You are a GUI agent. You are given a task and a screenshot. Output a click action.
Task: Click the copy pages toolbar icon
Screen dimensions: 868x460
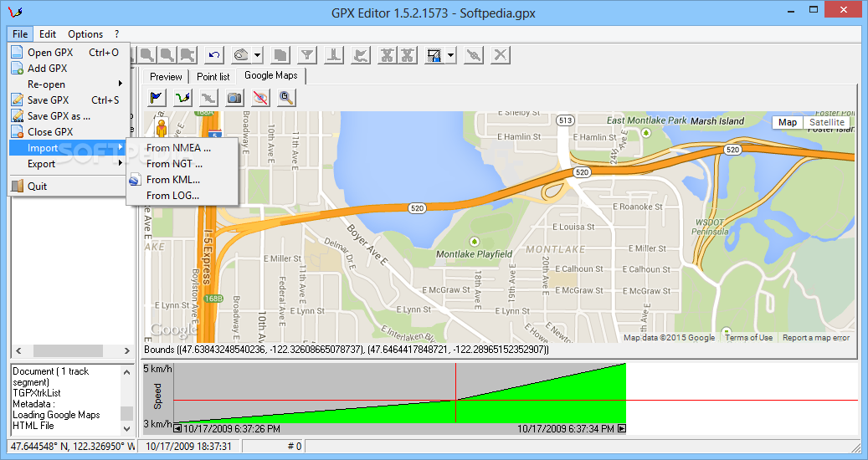[280, 54]
